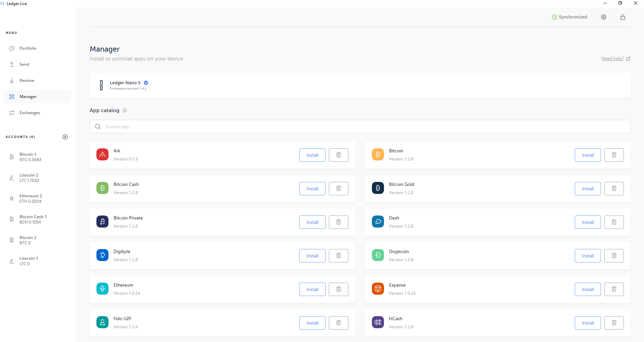Install the Bitcoin Gold app
Viewport: 644px width, 342px height.
click(588, 189)
